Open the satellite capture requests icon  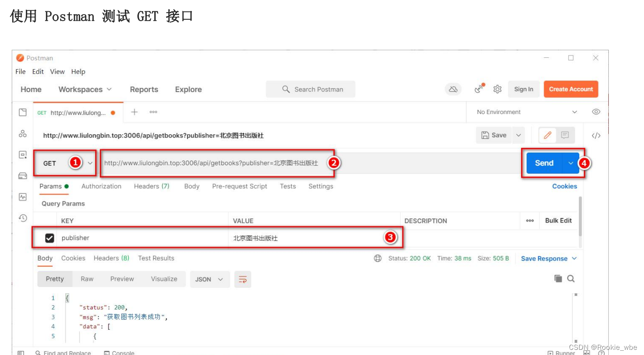(479, 89)
